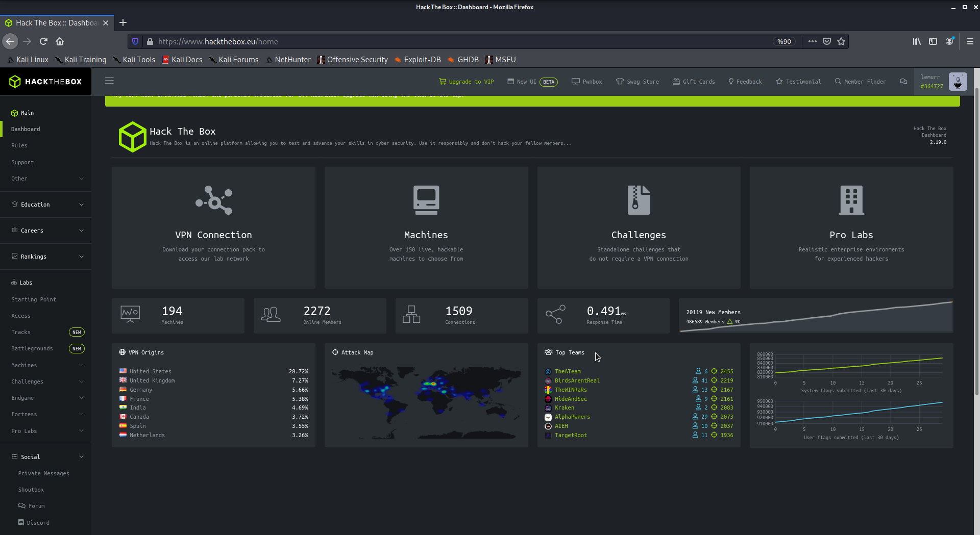Open Swag Store link
The height and width of the screenshot is (535, 980).
click(638, 82)
